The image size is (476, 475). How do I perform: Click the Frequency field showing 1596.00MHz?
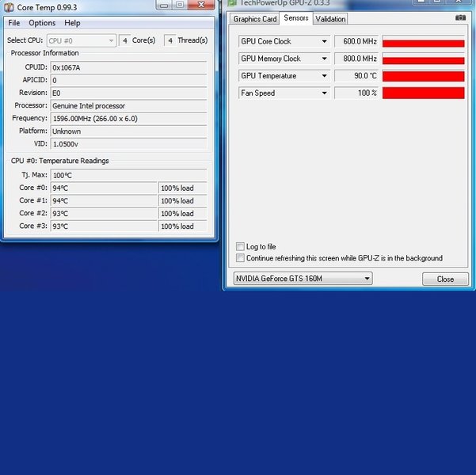pos(129,119)
